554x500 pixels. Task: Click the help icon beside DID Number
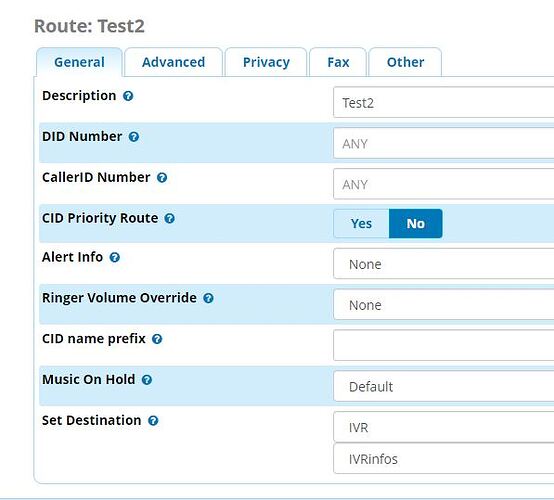pos(134,137)
